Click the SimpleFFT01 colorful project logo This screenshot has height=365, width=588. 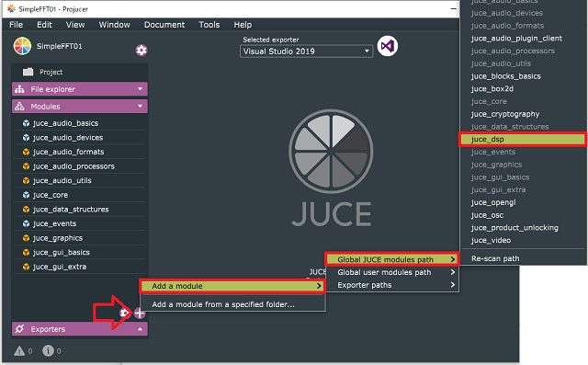(x=22, y=46)
